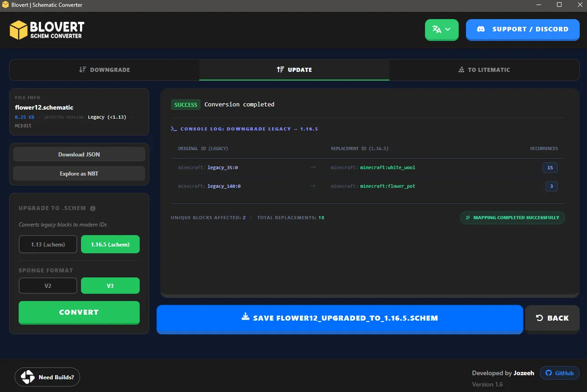Click the 0.25 KB file size

click(x=25, y=117)
